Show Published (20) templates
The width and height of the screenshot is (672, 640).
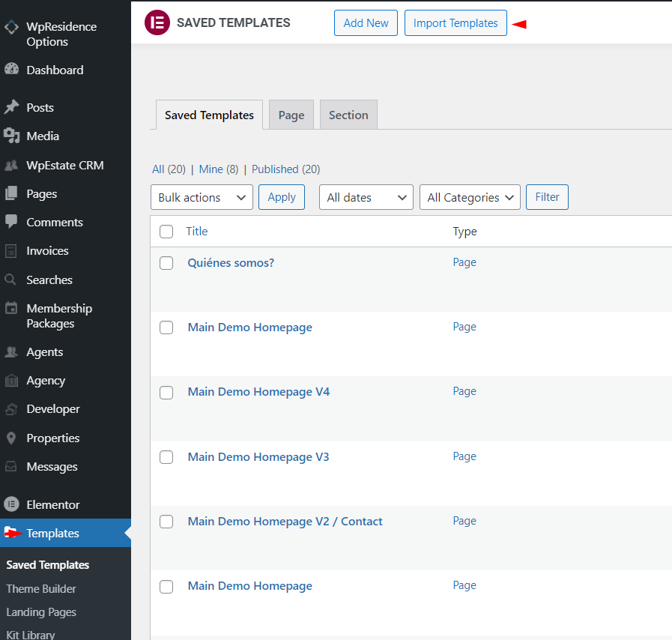click(x=286, y=169)
